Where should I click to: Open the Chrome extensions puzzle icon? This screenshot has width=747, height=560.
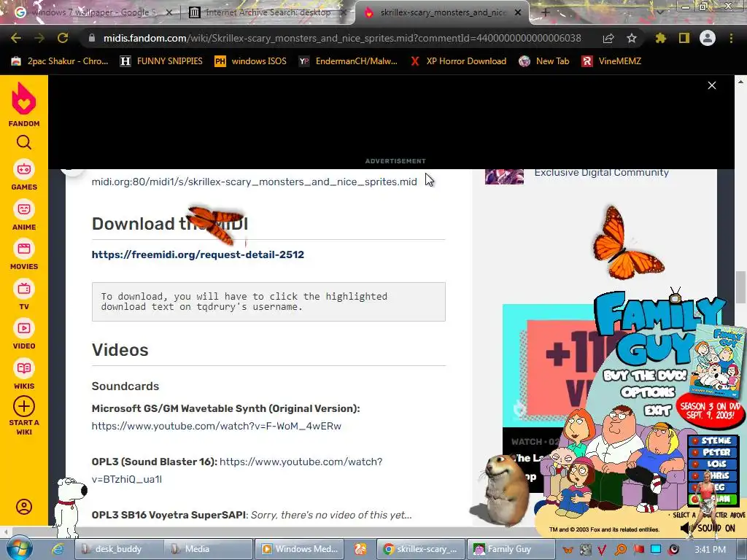(661, 38)
